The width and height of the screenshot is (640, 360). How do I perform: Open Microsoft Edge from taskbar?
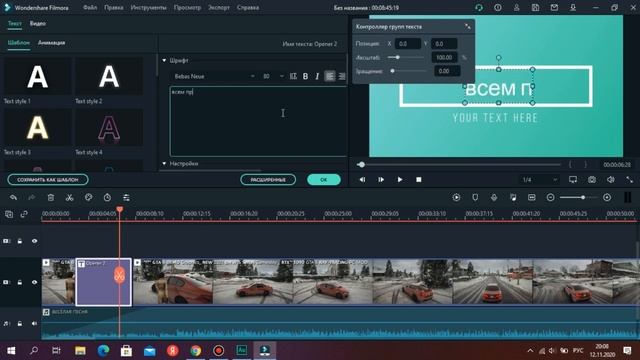click(x=103, y=351)
